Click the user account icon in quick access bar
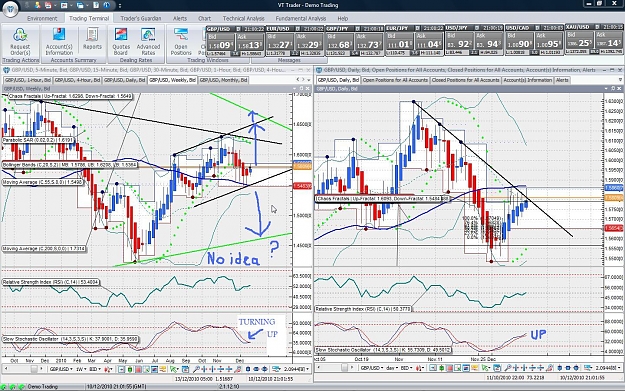625x391 pixels. (x=37, y=5)
